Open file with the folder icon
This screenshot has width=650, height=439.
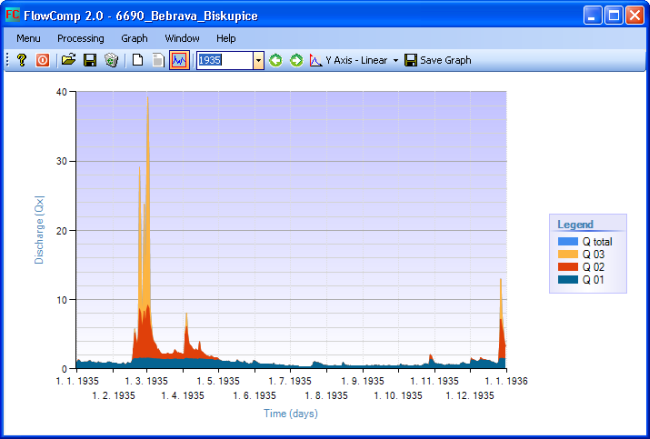click(x=69, y=60)
